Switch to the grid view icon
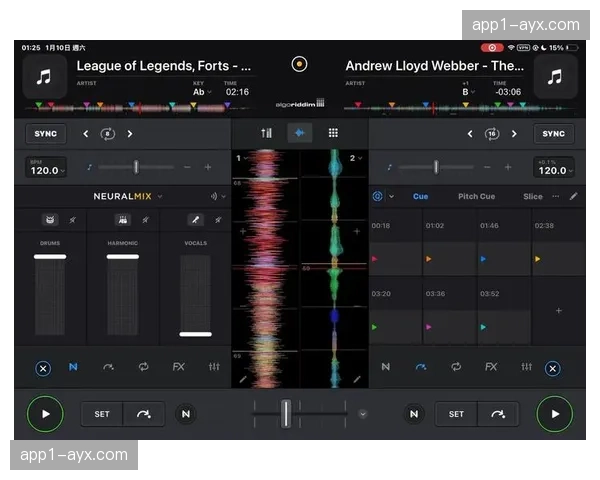Image resolution: width=600 pixels, height=480 pixels. [333, 133]
